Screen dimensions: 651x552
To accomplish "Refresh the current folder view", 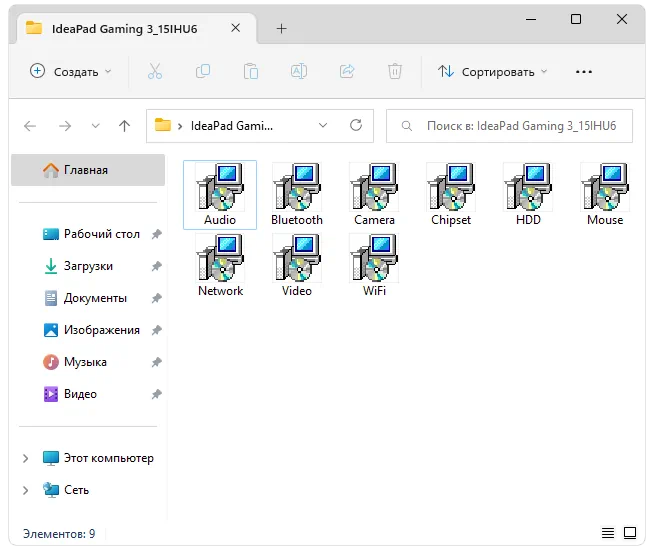I will 356,125.
